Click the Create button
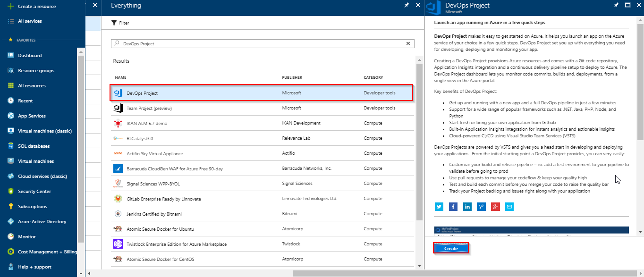 coord(451,248)
